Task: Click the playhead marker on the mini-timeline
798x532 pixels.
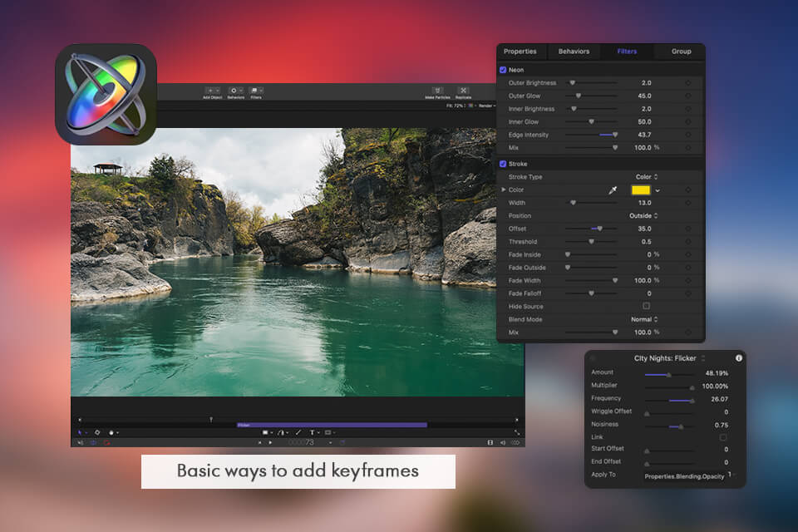Action: coord(210,420)
